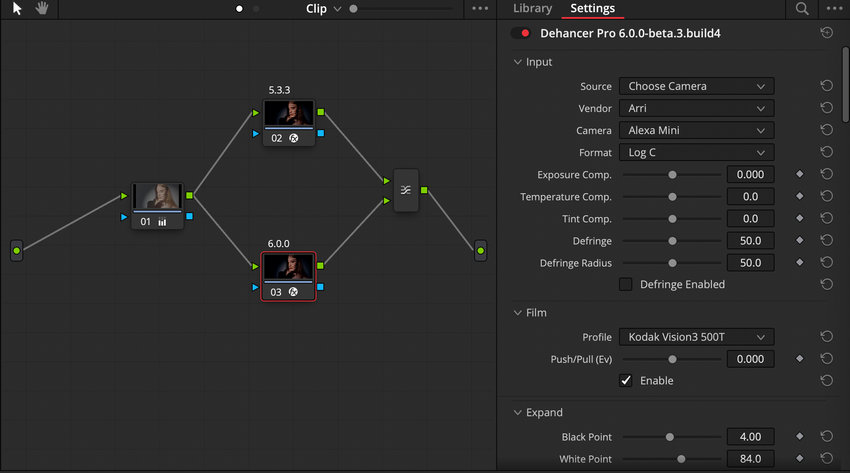Switch to the Settings tab

593,8
